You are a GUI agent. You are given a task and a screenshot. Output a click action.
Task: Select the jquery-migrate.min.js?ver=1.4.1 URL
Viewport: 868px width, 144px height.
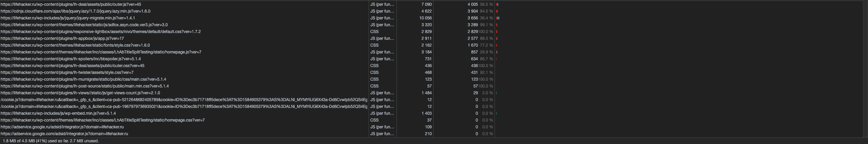[68, 18]
